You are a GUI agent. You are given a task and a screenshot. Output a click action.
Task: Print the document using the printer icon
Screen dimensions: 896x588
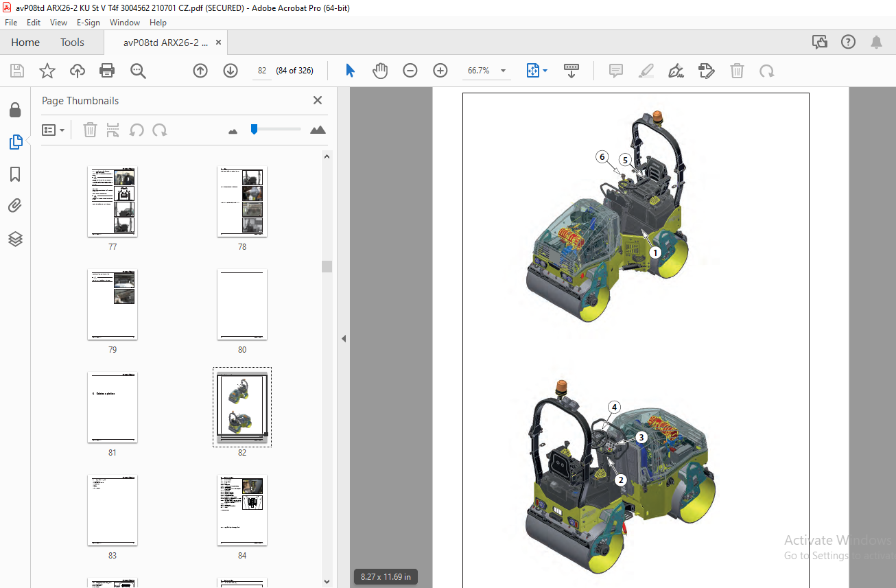coord(107,71)
